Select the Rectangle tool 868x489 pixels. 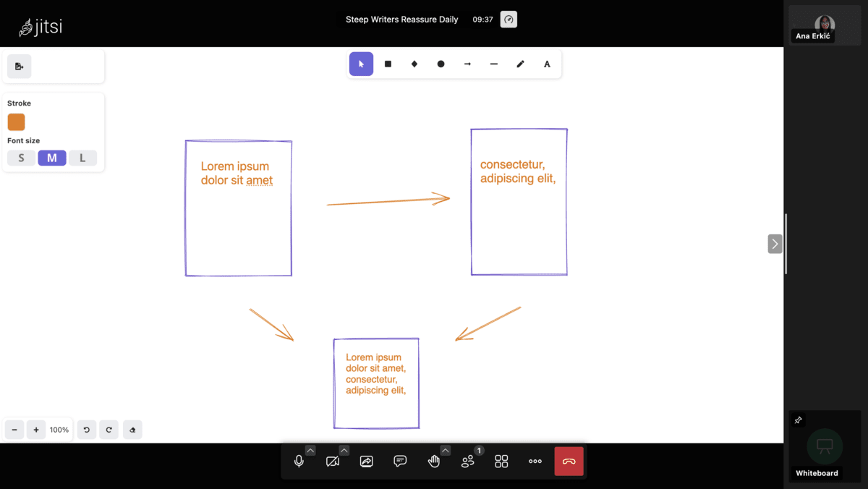(388, 64)
